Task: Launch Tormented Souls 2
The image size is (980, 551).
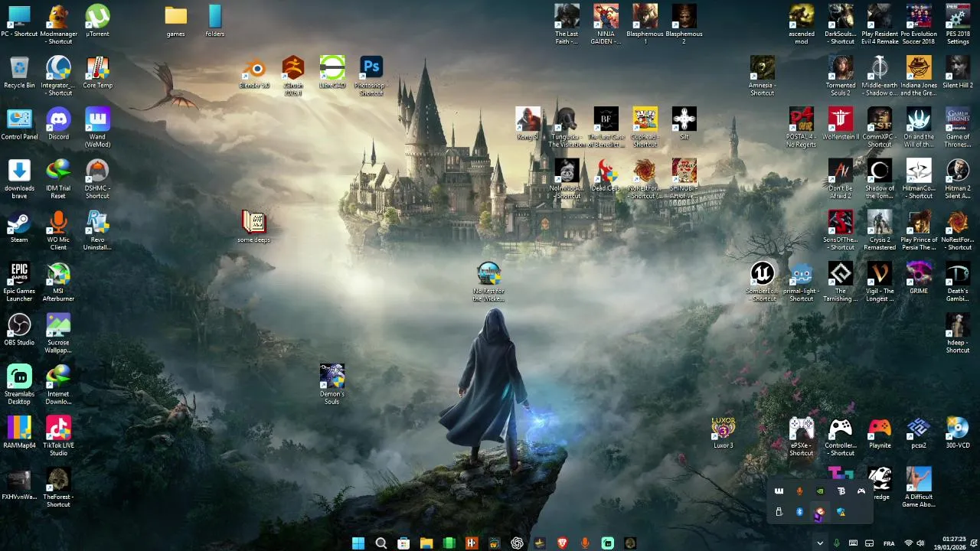Action: click(x=841, y=76)
